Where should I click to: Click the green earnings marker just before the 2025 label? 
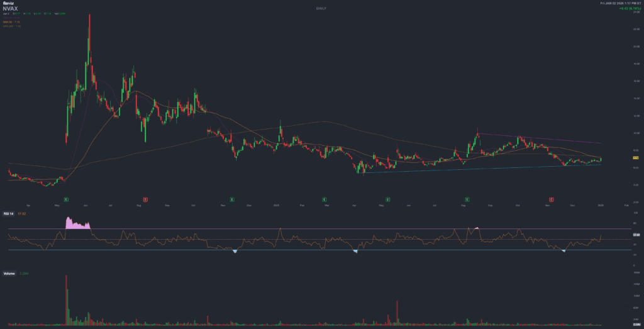tap(232, 199)
